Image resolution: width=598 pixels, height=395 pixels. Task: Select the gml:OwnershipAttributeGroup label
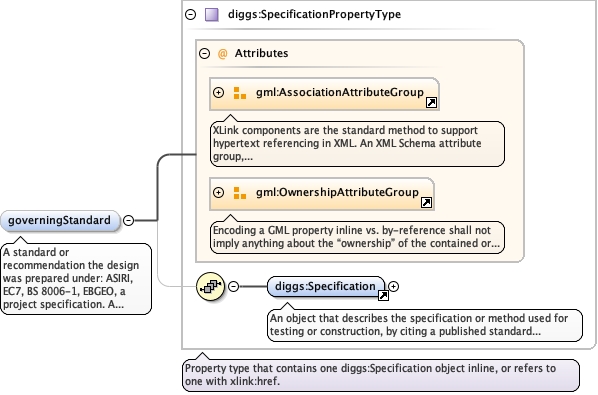click(x=337, y=192)
